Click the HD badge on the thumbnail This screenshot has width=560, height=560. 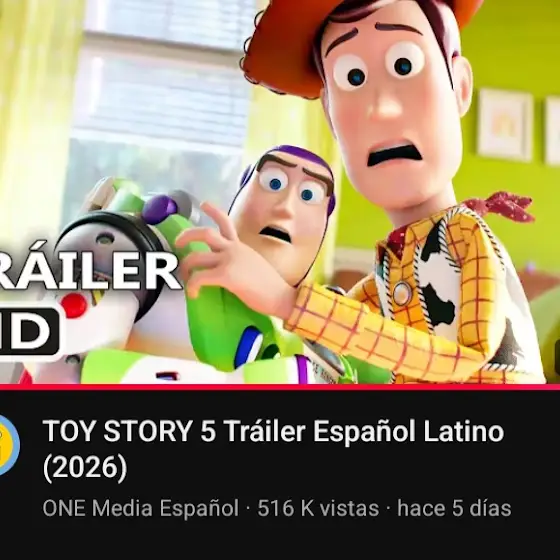point(29,331)
